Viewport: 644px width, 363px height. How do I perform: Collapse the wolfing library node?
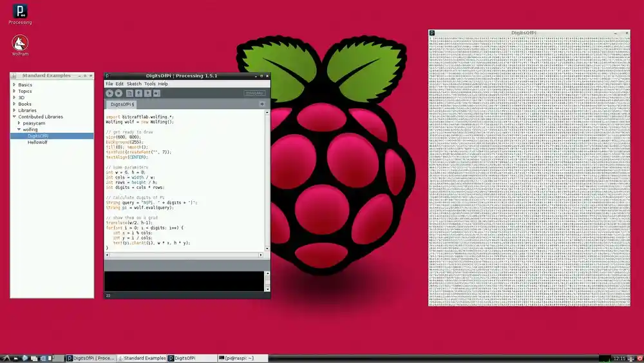coord(19,129)
